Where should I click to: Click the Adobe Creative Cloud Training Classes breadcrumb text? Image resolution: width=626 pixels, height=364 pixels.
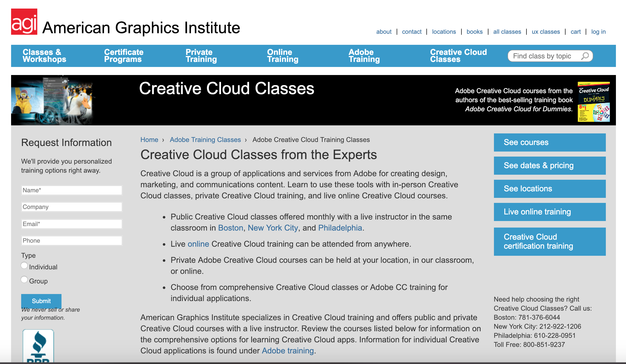(x=311, y=140)
